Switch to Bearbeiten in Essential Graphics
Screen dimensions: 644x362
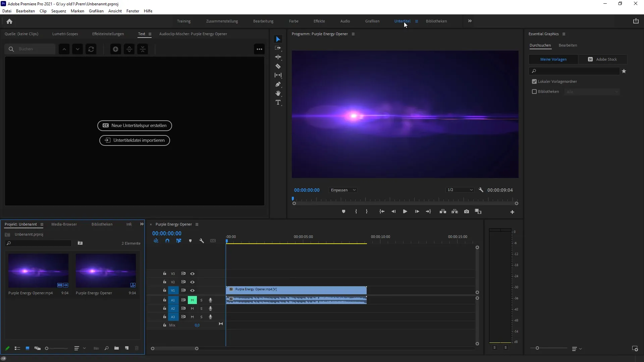pyautogui.click(x=568, y=45)
